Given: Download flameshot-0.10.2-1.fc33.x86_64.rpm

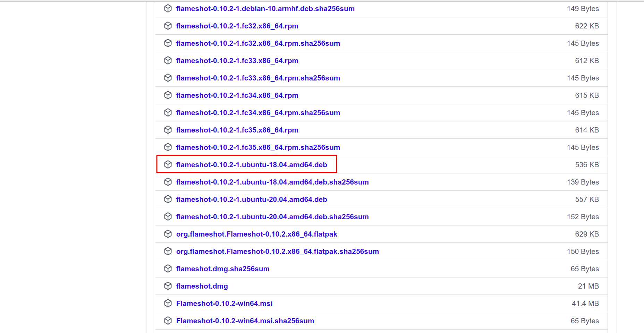Looking at the screenshot, I should [x=237, y=61].
